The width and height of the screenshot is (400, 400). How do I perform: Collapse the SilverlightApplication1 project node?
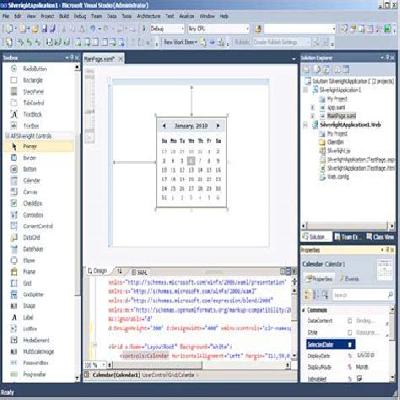(x=306, y=90)
